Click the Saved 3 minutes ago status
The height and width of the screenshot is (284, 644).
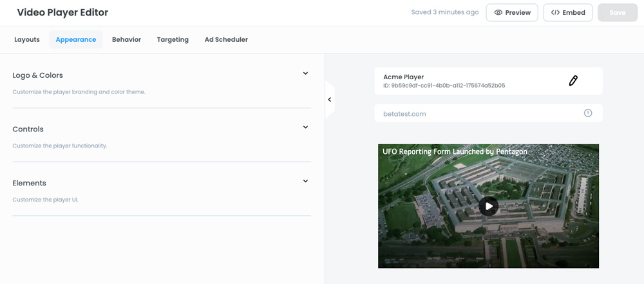point(445,12)
